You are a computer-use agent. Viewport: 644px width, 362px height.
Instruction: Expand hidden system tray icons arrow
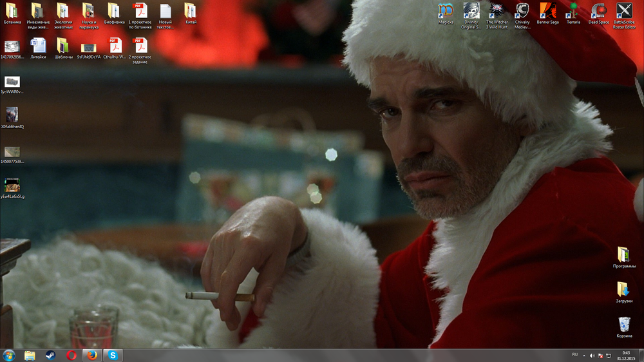point(584,355)
